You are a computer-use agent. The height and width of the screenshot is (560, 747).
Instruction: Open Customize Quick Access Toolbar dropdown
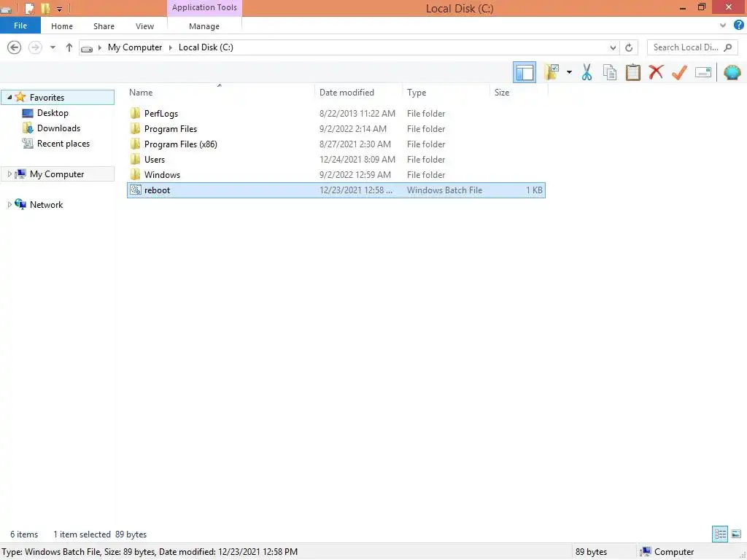point(59,9)
